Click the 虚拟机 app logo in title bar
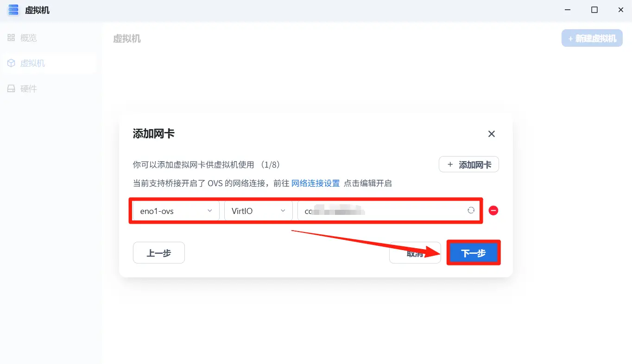This screenshot has height=364, width=632. pyautogui.click(x=14, y=10)
